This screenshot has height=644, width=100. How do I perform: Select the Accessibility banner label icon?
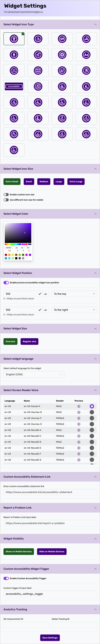[14, 86]
